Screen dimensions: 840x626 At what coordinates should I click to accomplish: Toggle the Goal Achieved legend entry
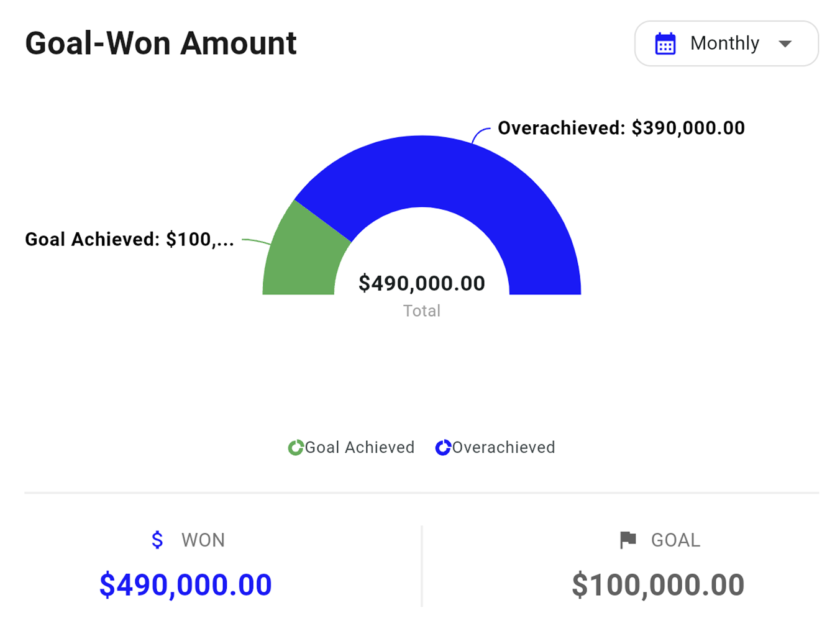click(x=350, y=447)
